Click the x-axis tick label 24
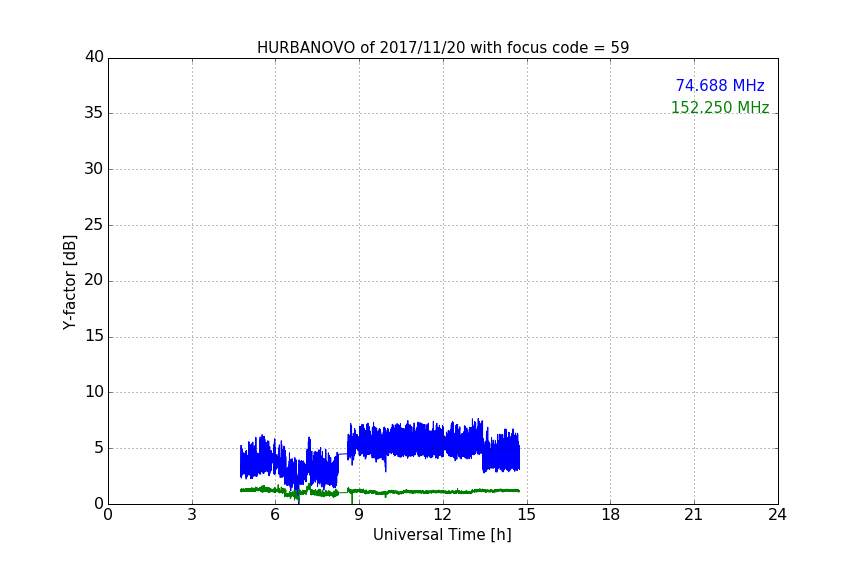Image resolution: width=864 pixels, height=576 pixels. (x=777, y=515)
